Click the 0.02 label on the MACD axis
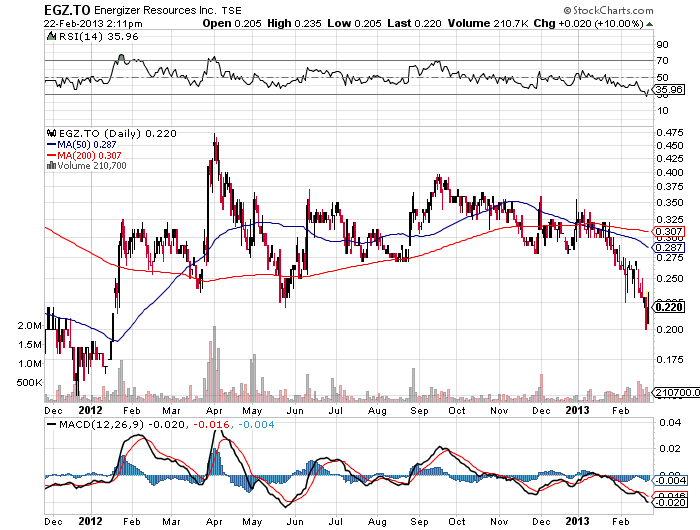Screen dimensions: 700x530 point(670,448)
